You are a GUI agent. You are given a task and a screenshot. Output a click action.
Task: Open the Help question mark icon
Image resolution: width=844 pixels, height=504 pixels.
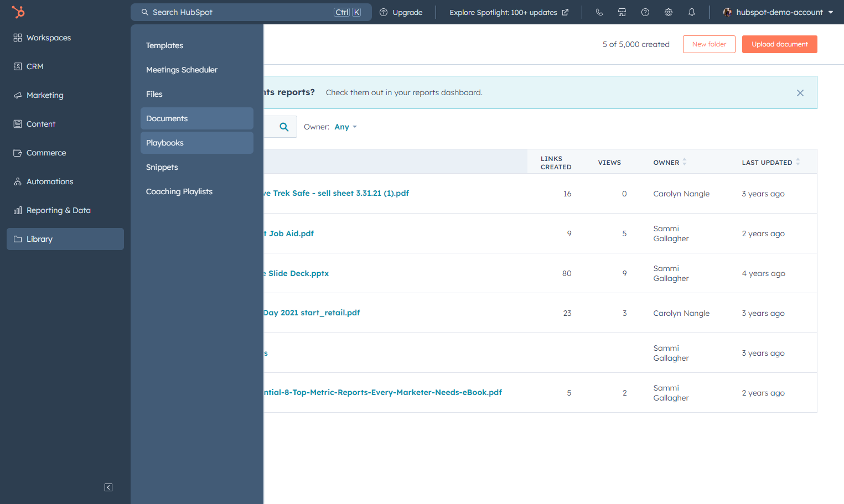point(645,12)
